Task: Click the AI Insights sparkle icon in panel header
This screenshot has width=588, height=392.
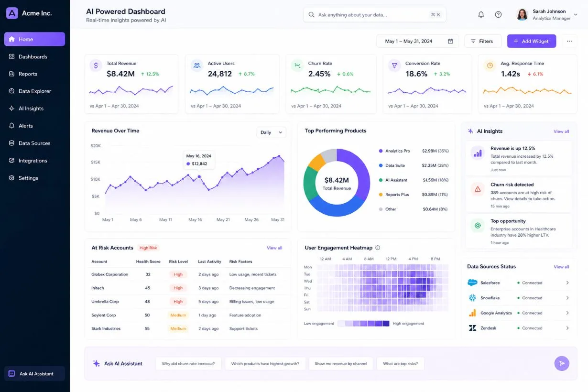Action: click(470, 131)
